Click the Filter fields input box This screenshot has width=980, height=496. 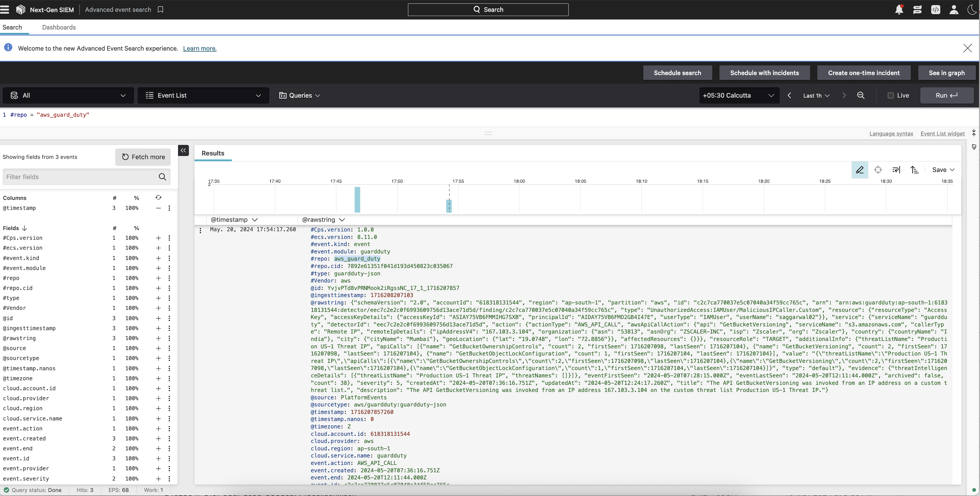[x=80, y=177]
